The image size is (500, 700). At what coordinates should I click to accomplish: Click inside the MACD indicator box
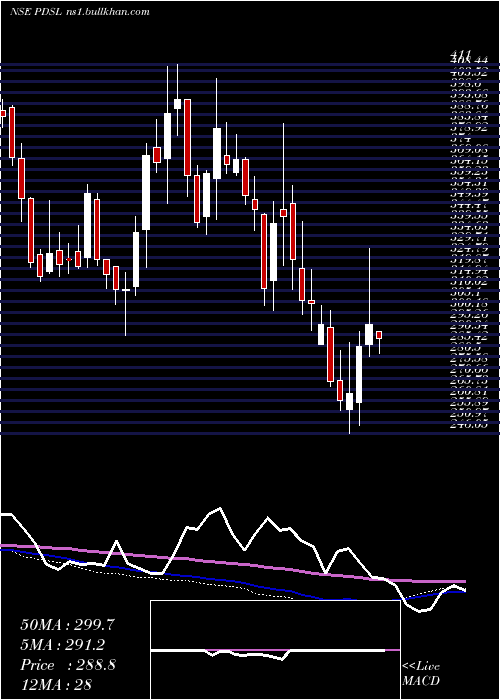coord(275,650)
